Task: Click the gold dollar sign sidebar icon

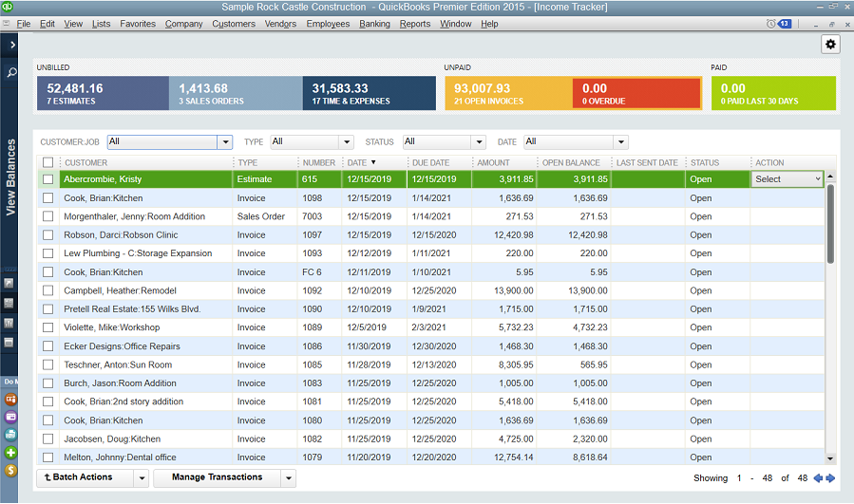Action: tap(10, 470)
